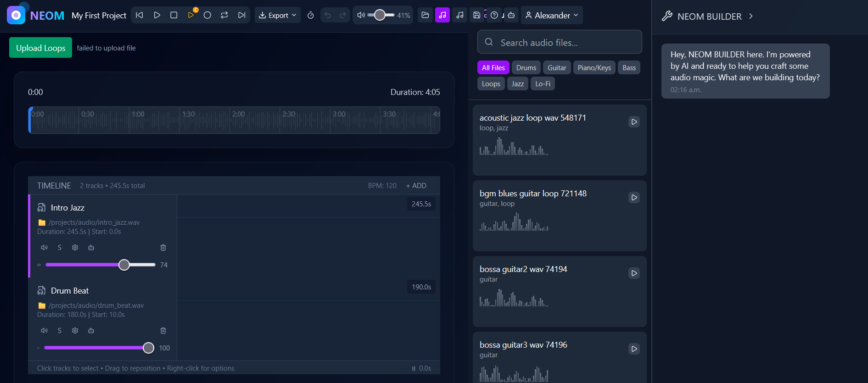Image resolution: width=868 pixels, height=383 pixels.
Task: Skip back to the project start
Action: 140,15
